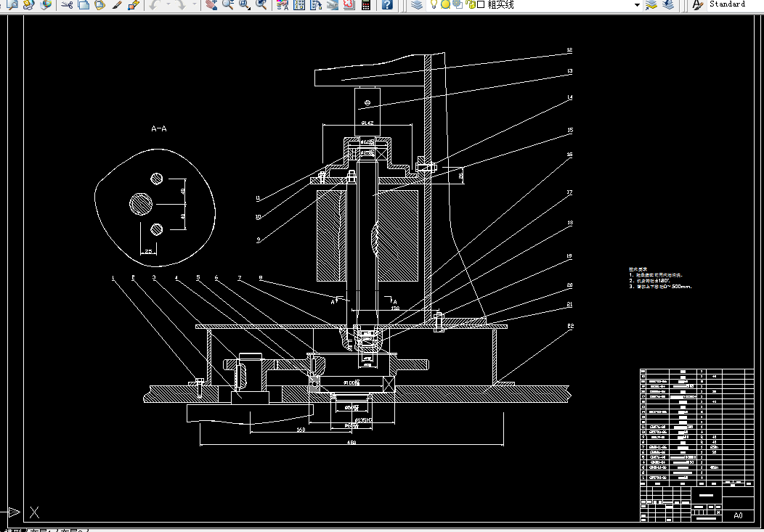Toggle freeze in current viewport icon
This screenshot has height=532, width=764.
(457, 4)
